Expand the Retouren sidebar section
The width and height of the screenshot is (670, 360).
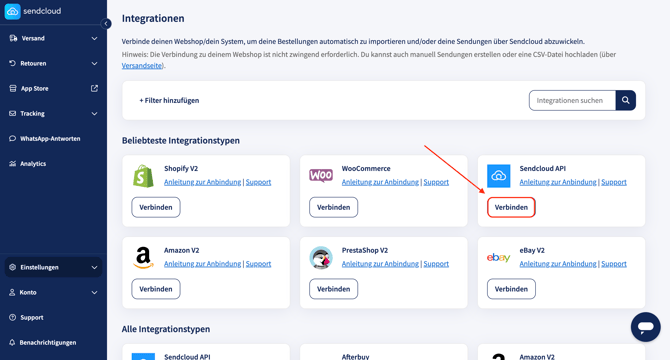click(53, 63)
